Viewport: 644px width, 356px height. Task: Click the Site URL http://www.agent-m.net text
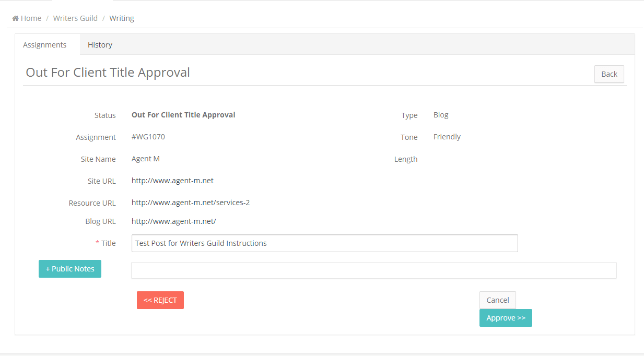click(172, 181)
